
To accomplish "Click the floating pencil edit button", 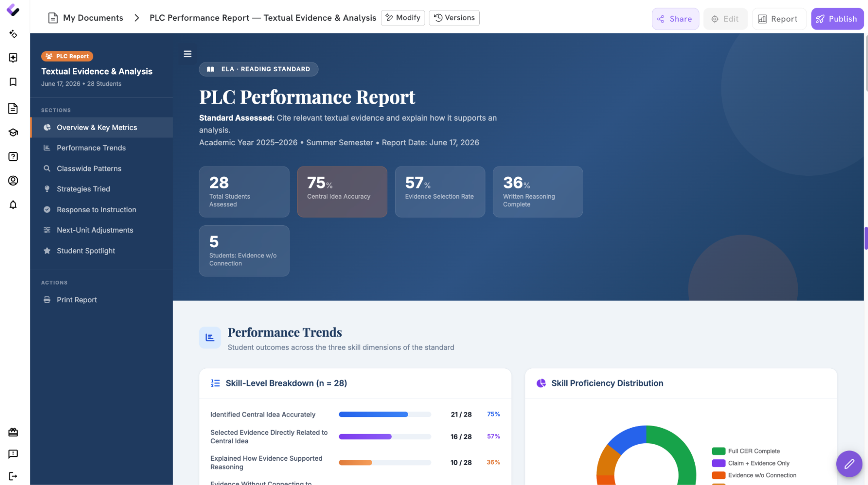I will click(849, 464).
